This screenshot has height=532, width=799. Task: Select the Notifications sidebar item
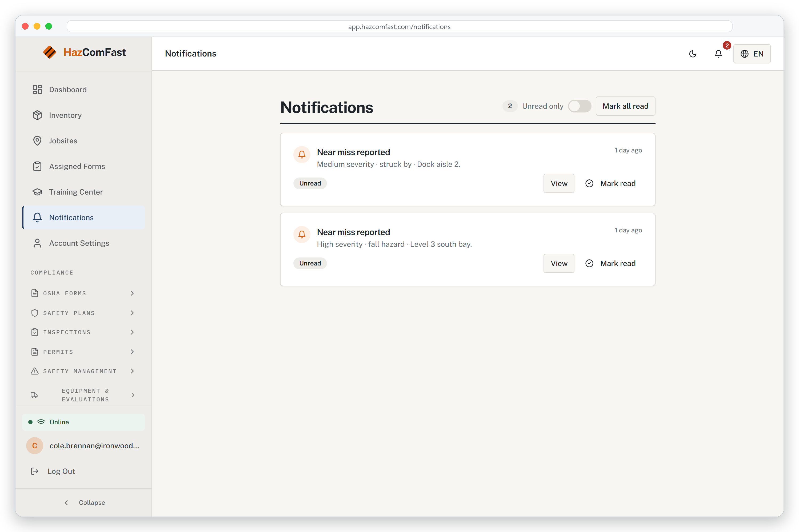tap(83, 217)
